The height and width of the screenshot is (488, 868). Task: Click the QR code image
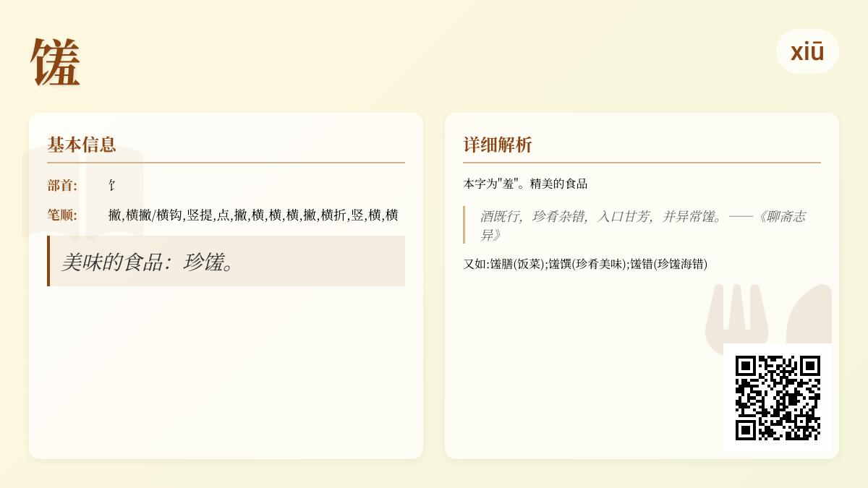[x=778, y=398]
